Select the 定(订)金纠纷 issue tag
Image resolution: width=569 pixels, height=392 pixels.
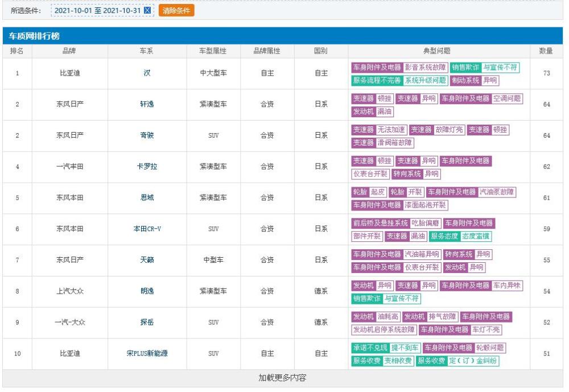[x=473, y=361]
